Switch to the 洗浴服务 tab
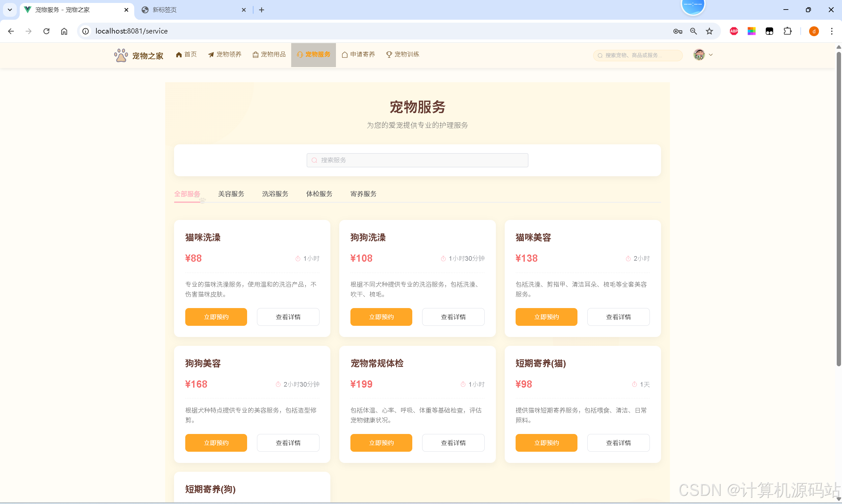 point(275,194)
